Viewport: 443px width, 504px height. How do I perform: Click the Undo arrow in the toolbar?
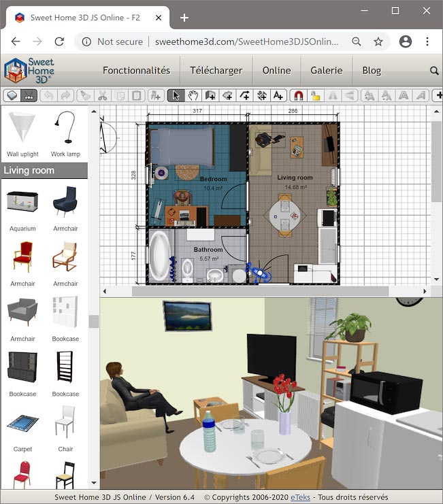pyautogui.click(x=49, y=95)
